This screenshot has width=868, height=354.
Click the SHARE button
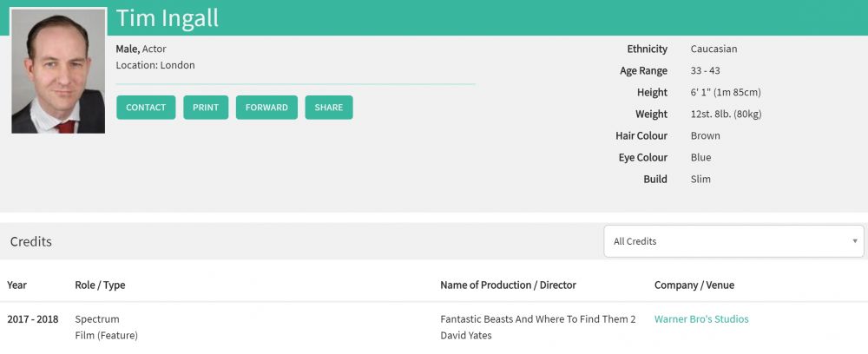click(329, 108)
